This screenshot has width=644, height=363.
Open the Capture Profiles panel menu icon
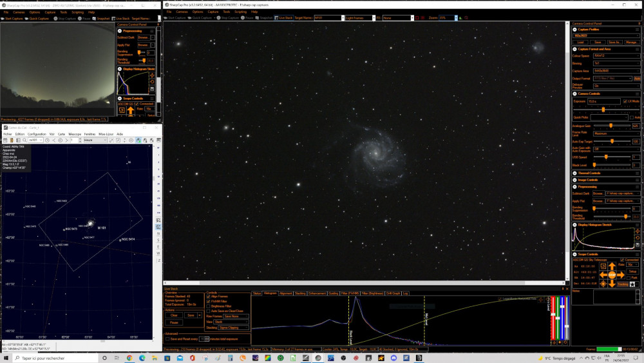coord(638,30)
